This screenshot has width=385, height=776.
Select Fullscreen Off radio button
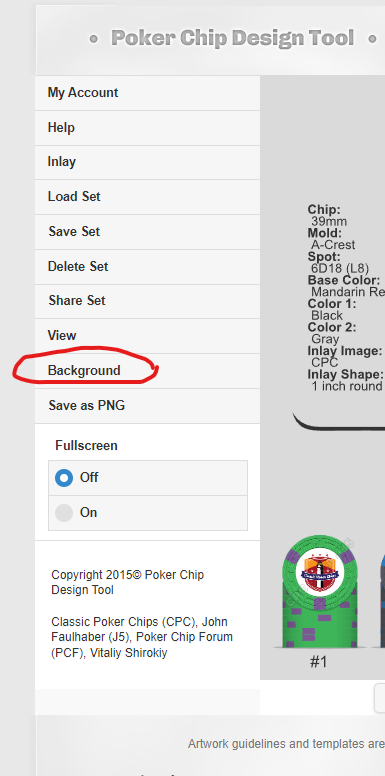click(64, 478)
